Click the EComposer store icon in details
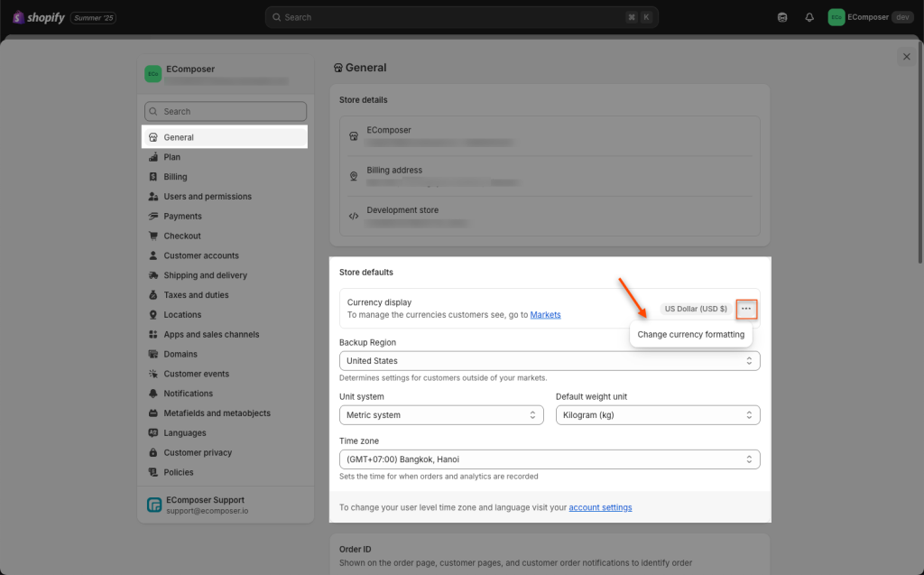The width and height of the screenshot is (924, 575). click(x=354, y=136)
